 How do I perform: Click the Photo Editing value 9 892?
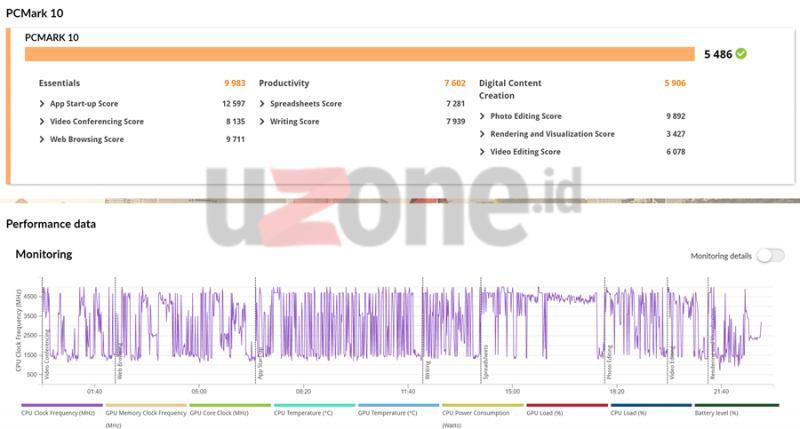click(x=676, y=116)
